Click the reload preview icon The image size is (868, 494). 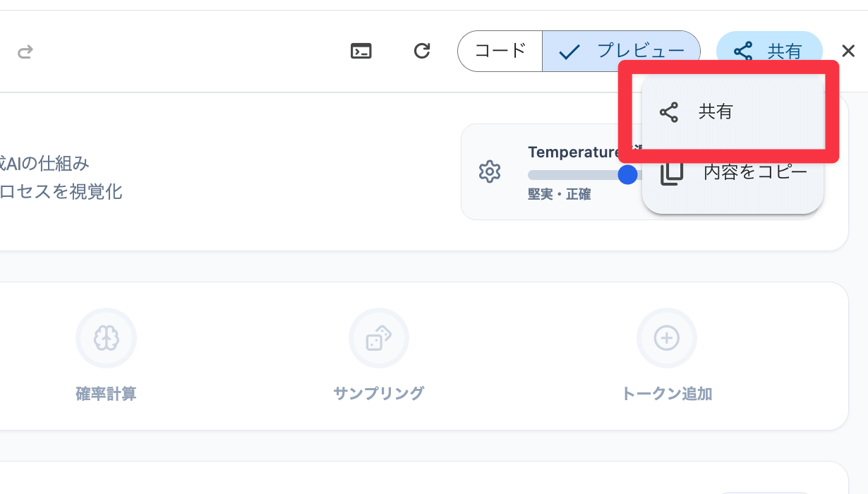pos(422,51)
